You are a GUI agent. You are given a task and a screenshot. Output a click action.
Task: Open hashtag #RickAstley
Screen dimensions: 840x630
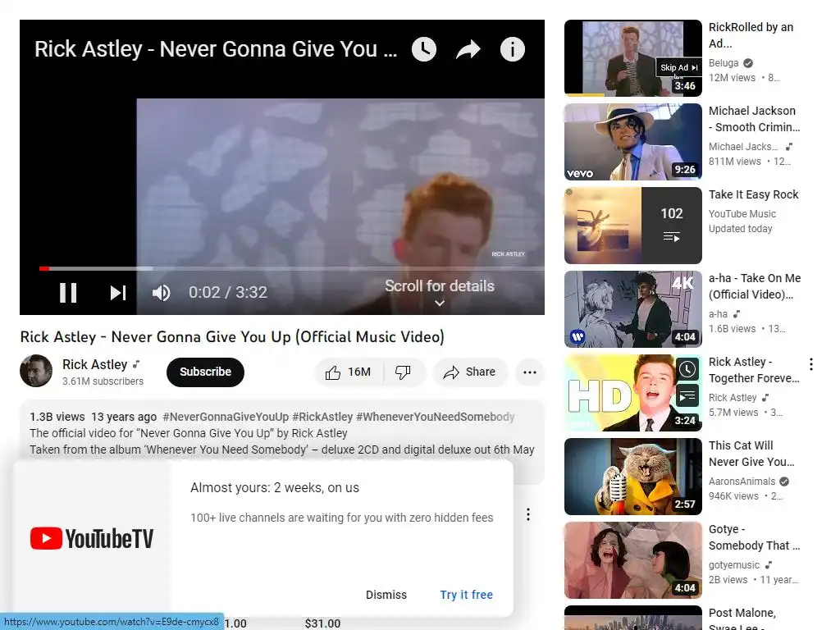[322, 417]
